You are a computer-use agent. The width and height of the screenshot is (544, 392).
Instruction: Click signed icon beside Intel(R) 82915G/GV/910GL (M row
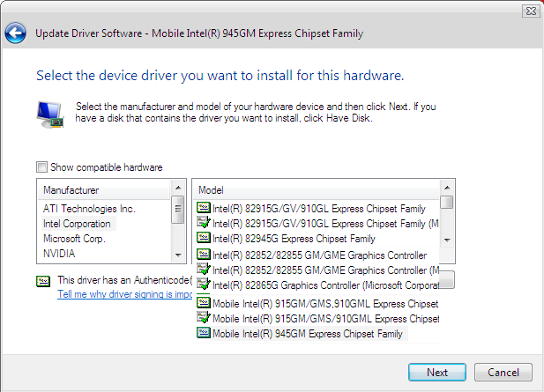pos(204,222)
